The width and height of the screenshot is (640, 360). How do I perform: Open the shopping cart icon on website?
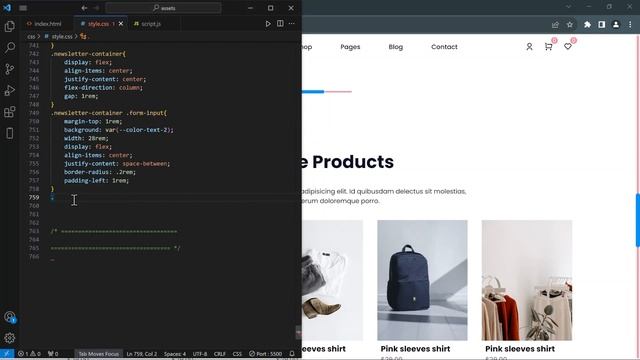click(x=549, y=47)
